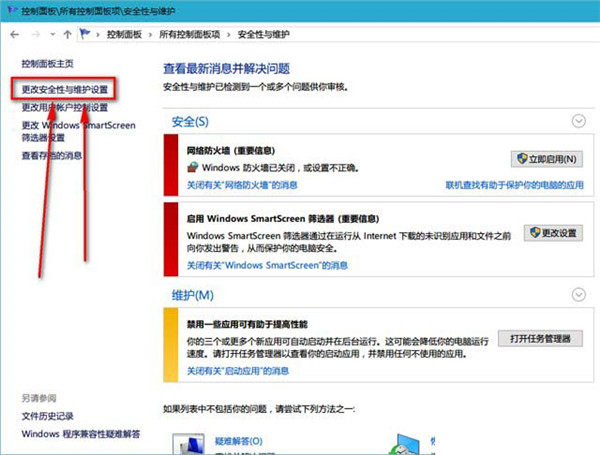Open 文件历史记录 under 另请参阅
This screenshot has width=600, height=455.
pyautogui.click(x=48, y=416)
